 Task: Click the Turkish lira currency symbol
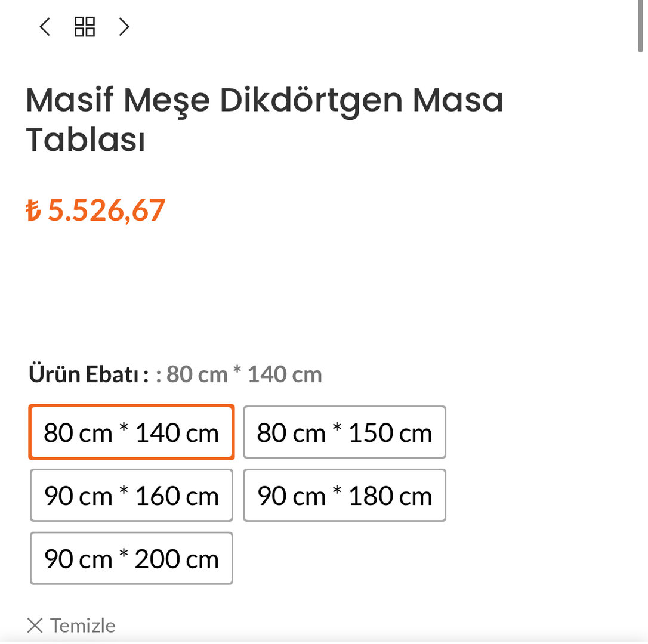33,210
